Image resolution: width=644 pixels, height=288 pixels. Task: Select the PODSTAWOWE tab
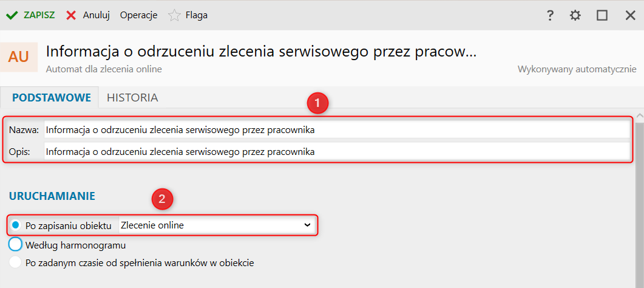(x=51, y=97)
